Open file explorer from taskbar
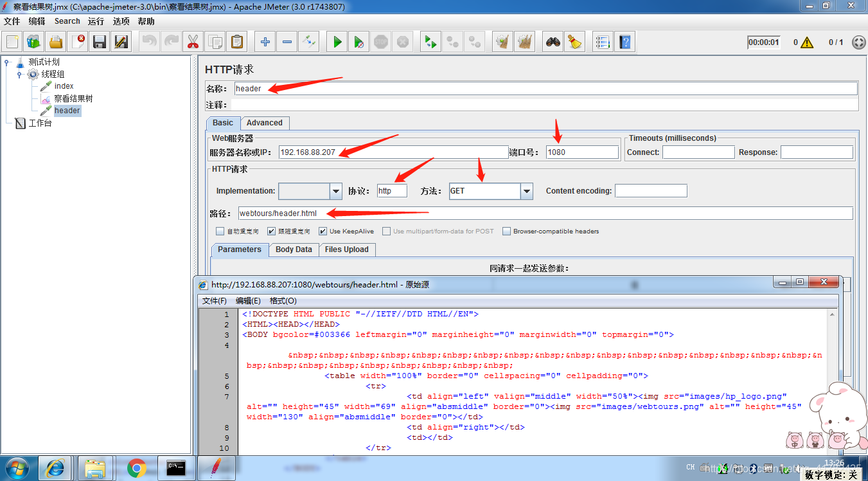Image resolution: width=868 pixels, height=481 pixels. [x=96, y=468]
